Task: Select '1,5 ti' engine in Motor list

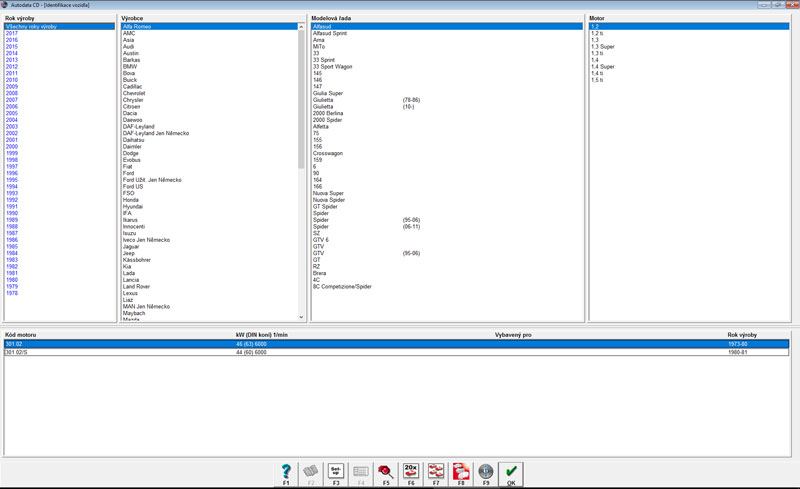Action: pyautogui.click(x=596, y=80)
